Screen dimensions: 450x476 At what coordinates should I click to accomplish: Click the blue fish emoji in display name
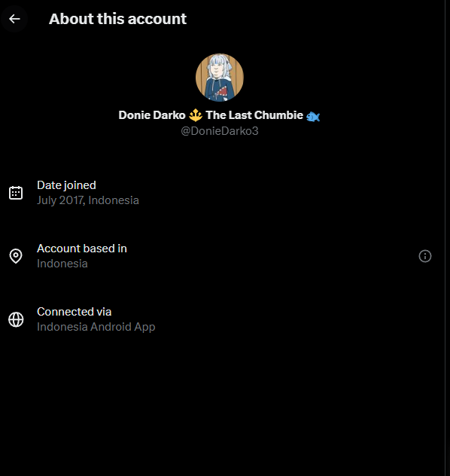point(313,116)
